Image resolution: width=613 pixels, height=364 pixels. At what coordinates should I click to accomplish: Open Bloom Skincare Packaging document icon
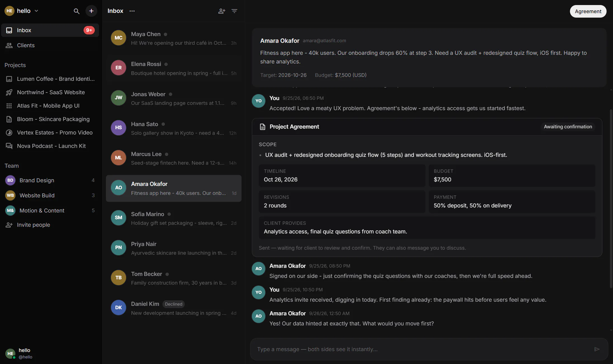point(9,119)
